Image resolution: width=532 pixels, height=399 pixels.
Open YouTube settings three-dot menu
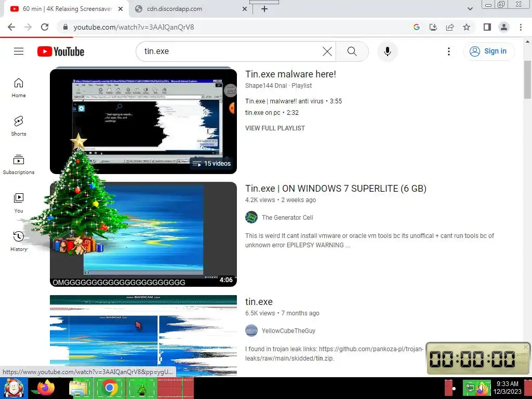[x=448, y=51]
